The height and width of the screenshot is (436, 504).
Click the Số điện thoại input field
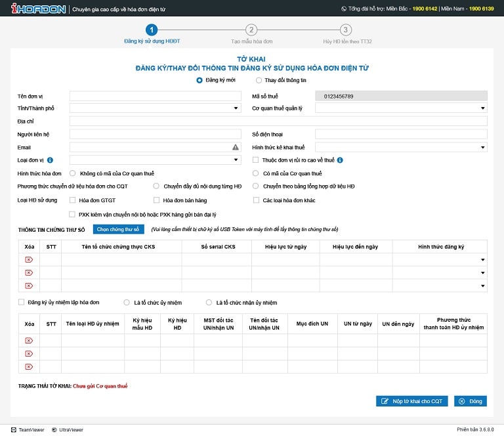(401, 134)
